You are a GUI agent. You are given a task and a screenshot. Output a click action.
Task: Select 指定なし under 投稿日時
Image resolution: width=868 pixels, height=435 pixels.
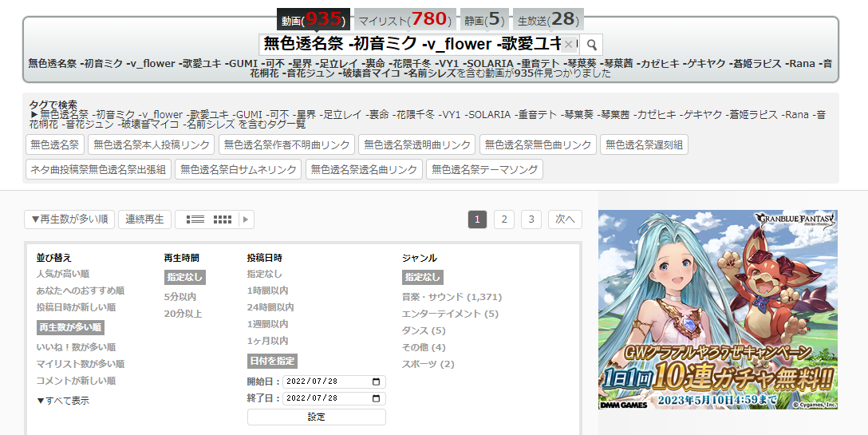tap(265, 275)
